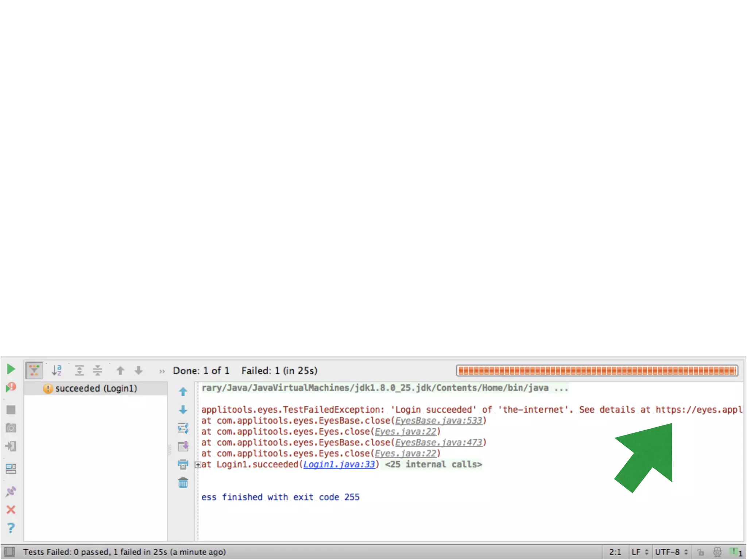
Task: Toggle hide passed tests filter
Action: [34, 370]
